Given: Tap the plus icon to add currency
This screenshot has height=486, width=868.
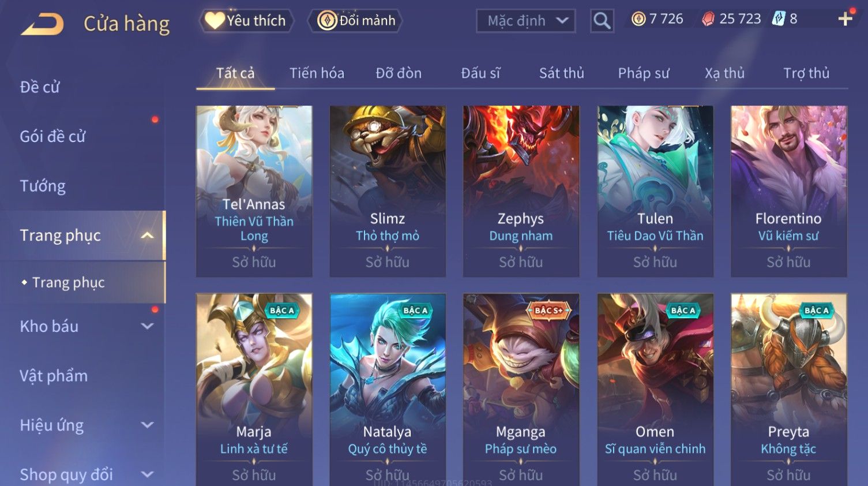Looking at the screenshot, I should (845, 19).
